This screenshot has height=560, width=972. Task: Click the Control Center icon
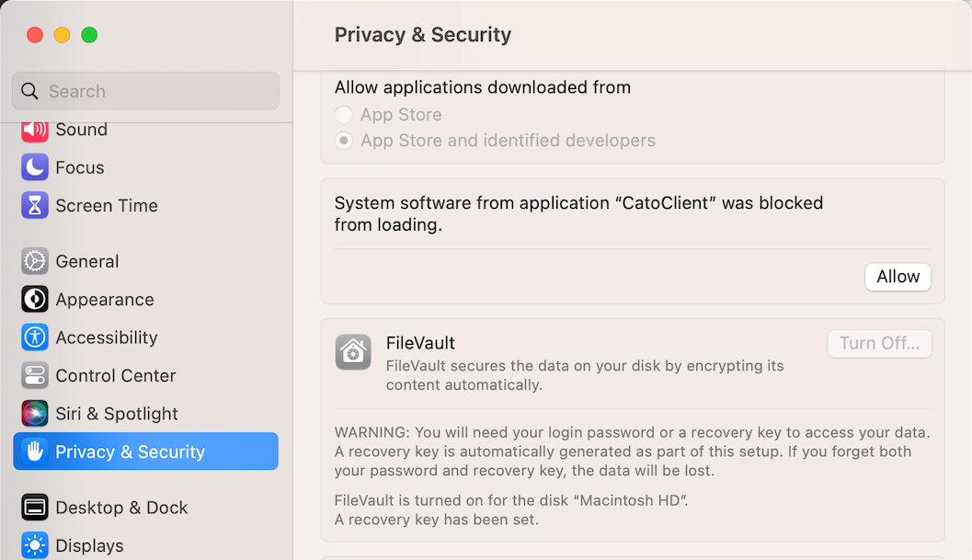35,375
